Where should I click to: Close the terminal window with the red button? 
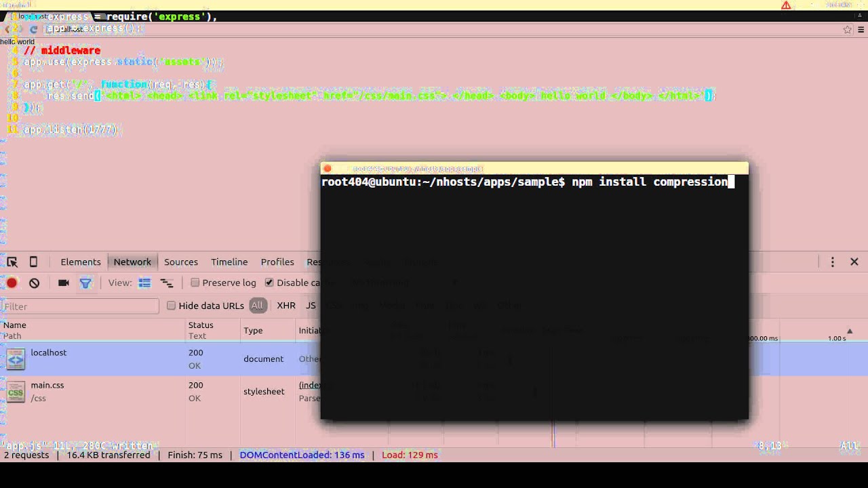(328, 168)
